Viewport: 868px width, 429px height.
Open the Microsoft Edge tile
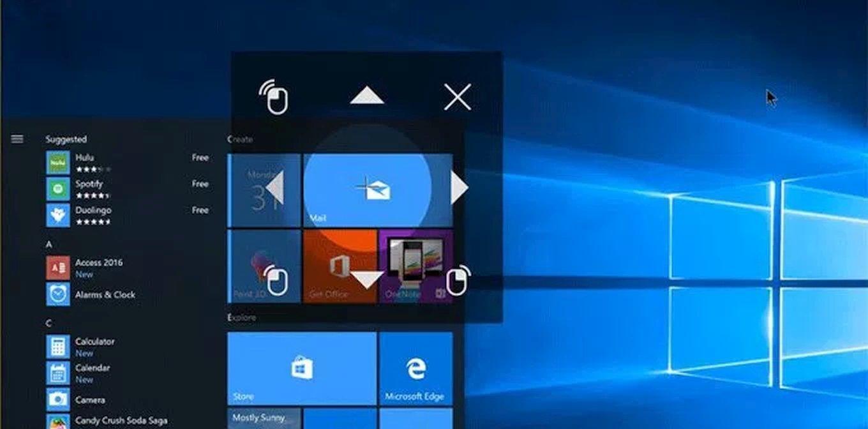click(x=416, y=368)
